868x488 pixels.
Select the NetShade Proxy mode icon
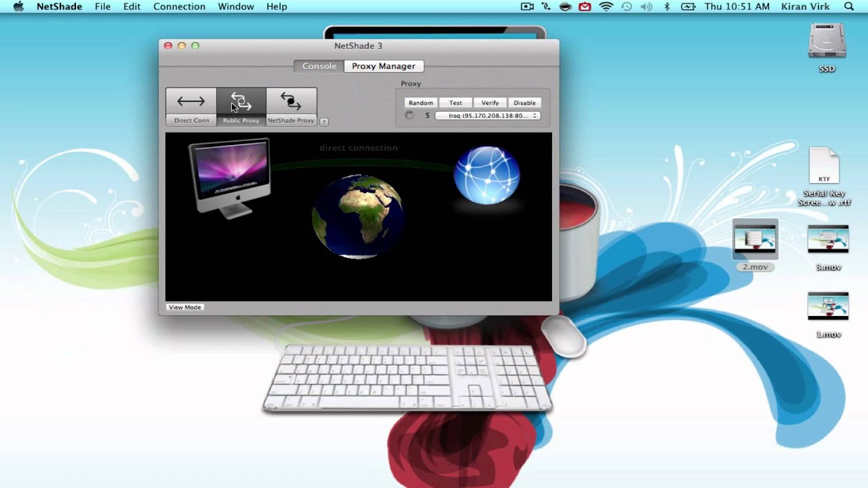point(291,102)
